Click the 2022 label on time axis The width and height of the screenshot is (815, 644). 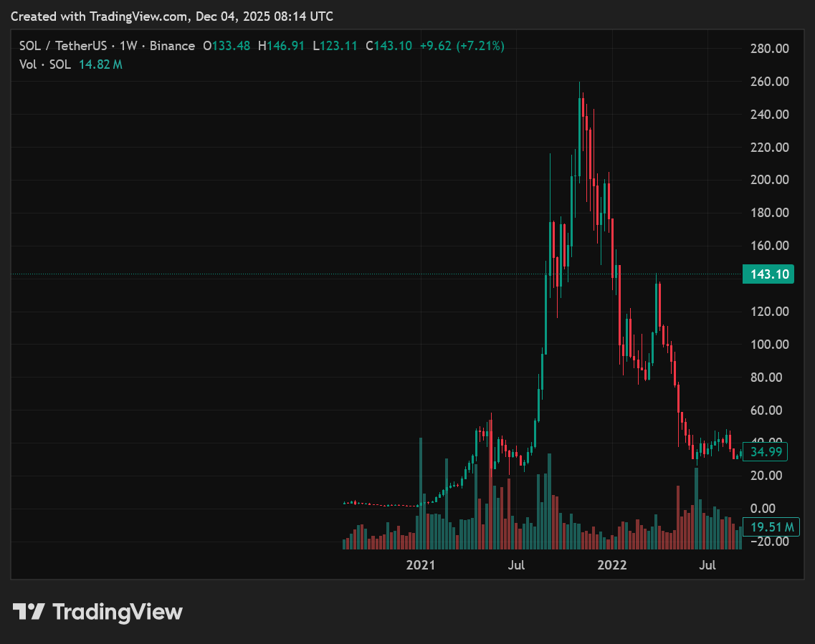(613, 565)
